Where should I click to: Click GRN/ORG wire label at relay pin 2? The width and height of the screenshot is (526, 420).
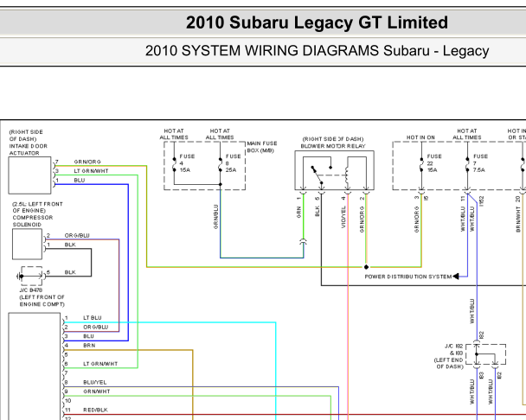coord(362,220)
